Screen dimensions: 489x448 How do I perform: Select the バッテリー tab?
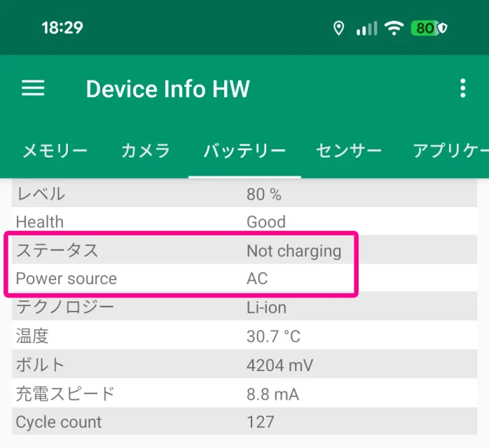(x=245, y=150)
